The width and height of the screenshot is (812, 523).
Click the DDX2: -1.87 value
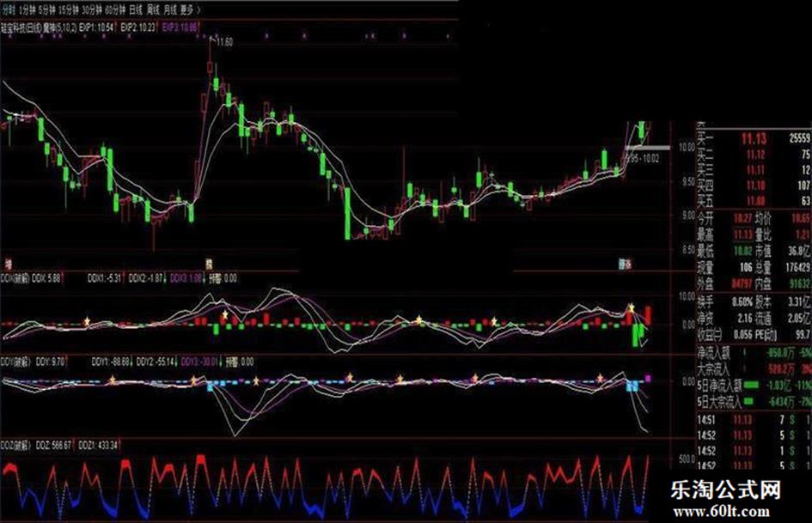coord(145,278)
